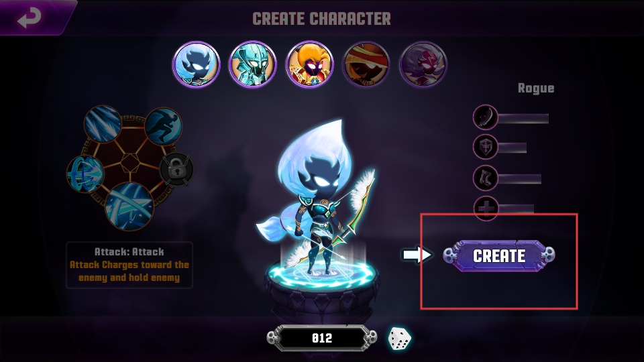Choose the teal armored knight portrait
Viewport: 644px width, 362px height.
click(253, 64)
